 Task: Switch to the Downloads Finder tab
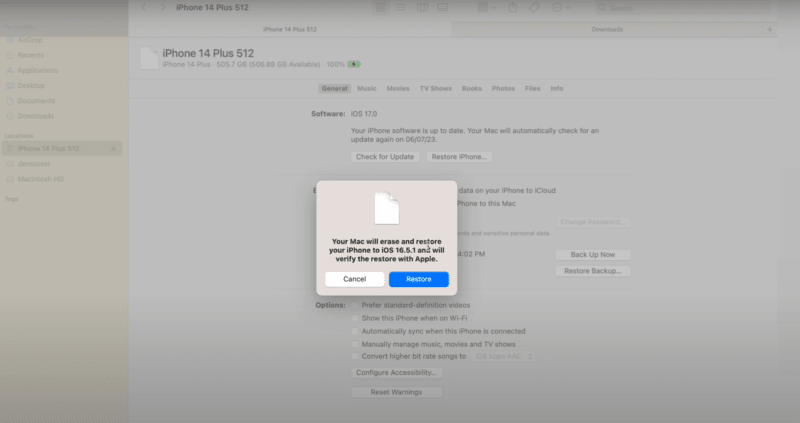(x=607, y=30)
